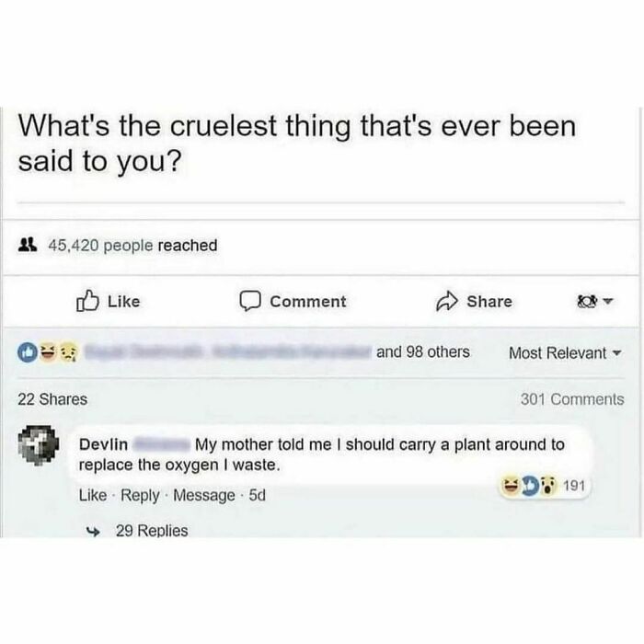Open Devlin's profile via the name
644x644 pixels.
click(x=103, y=445)
